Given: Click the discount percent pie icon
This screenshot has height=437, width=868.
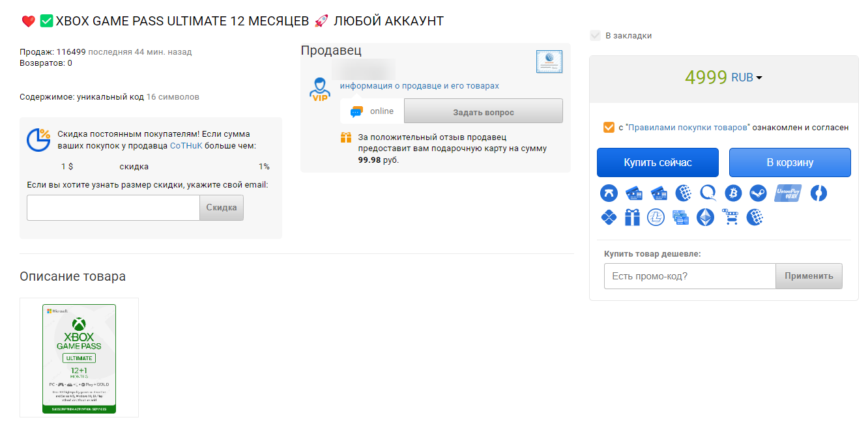Looking at the screenshot, I should tap(38, 139).
